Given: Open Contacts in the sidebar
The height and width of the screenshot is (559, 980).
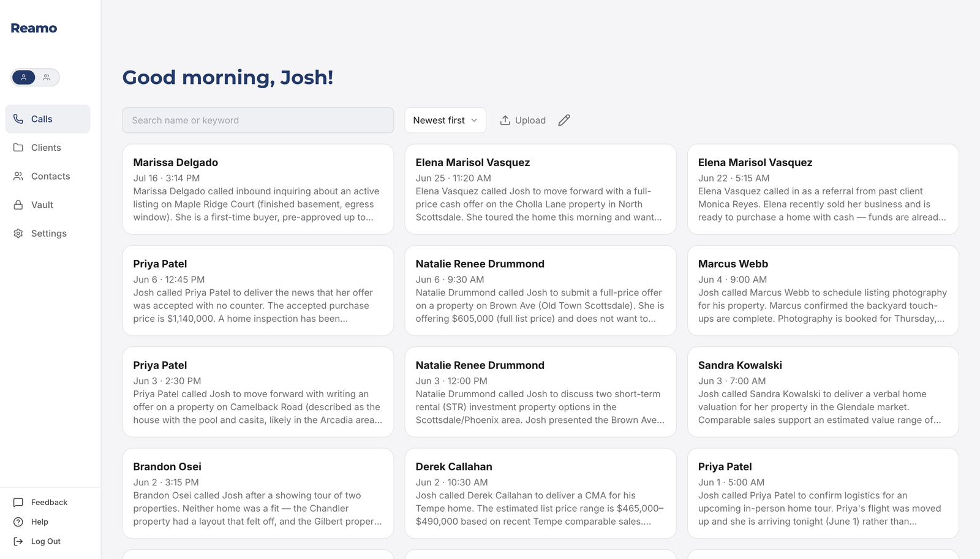Looking at the screenshot, I should pyautogui.click(x=48, y=176).
